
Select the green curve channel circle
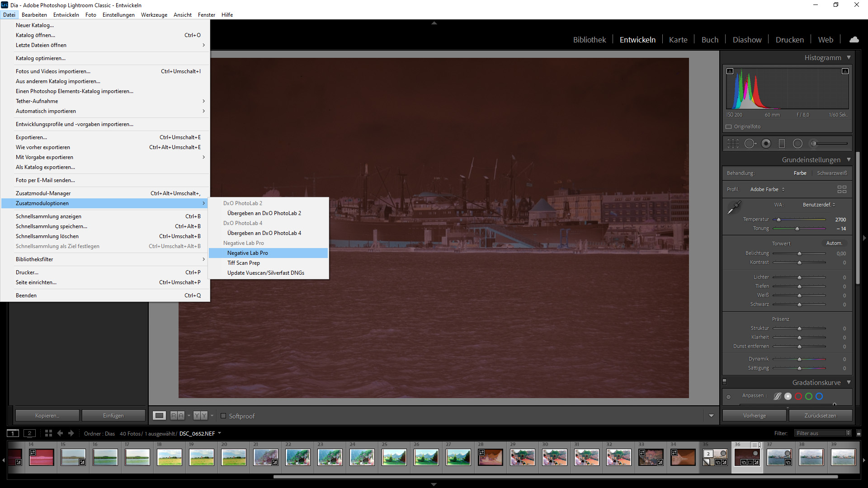tap(809, 396)
